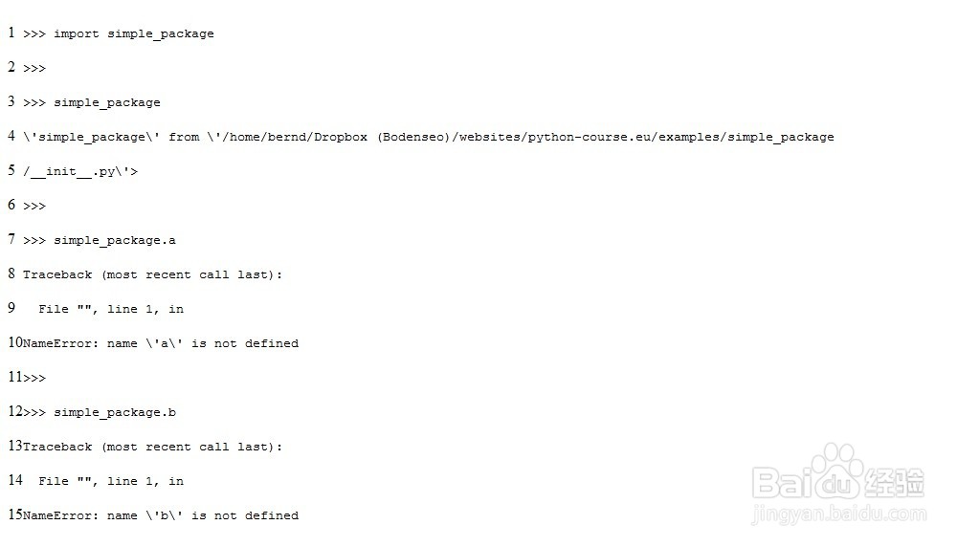Click the empty prompt on line 2
The image size is (980, 547).
[34, 68]
